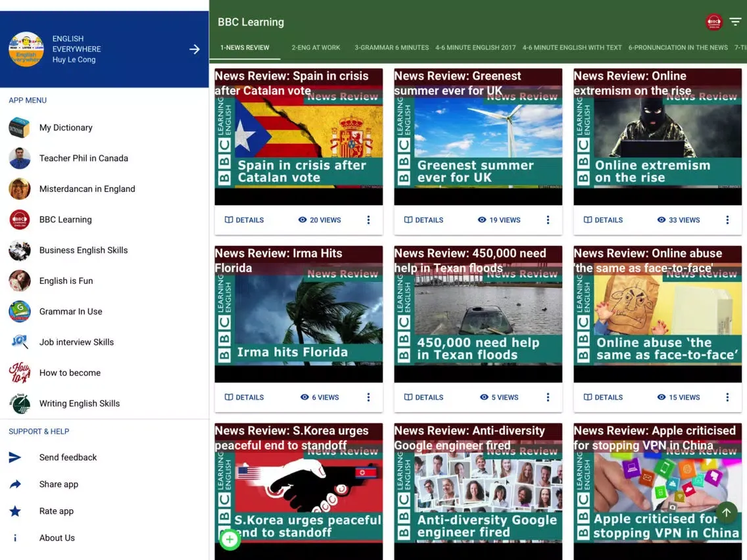Play Online extremism on the rise thumbnail
The width and height of the screenshot is (747, 560).
pyautogui.click(x=658, y=137)
